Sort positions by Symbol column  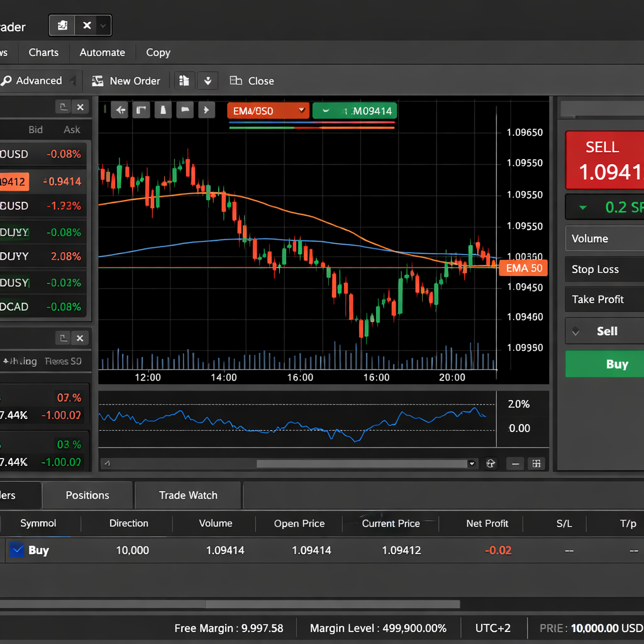38,523
